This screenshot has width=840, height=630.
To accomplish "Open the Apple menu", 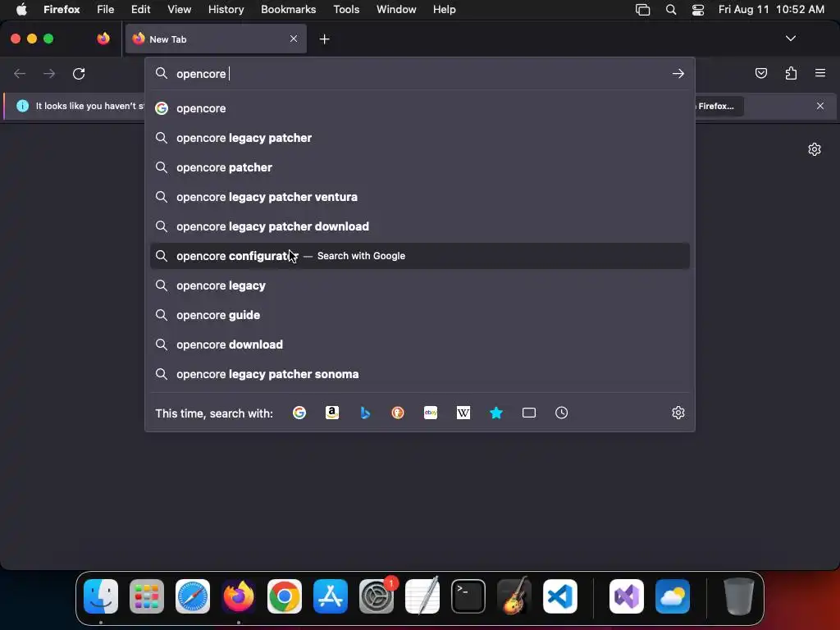I will pyautogui.click(x=21, y=9).
